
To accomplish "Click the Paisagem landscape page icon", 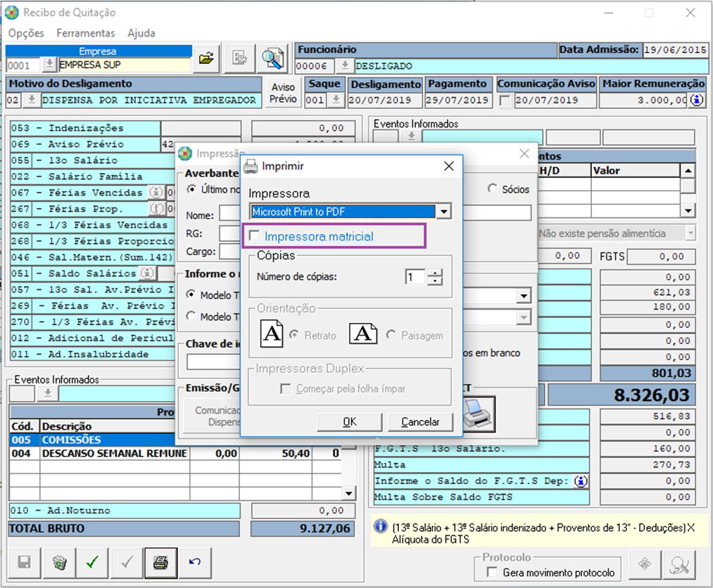I will pos(363,333).
